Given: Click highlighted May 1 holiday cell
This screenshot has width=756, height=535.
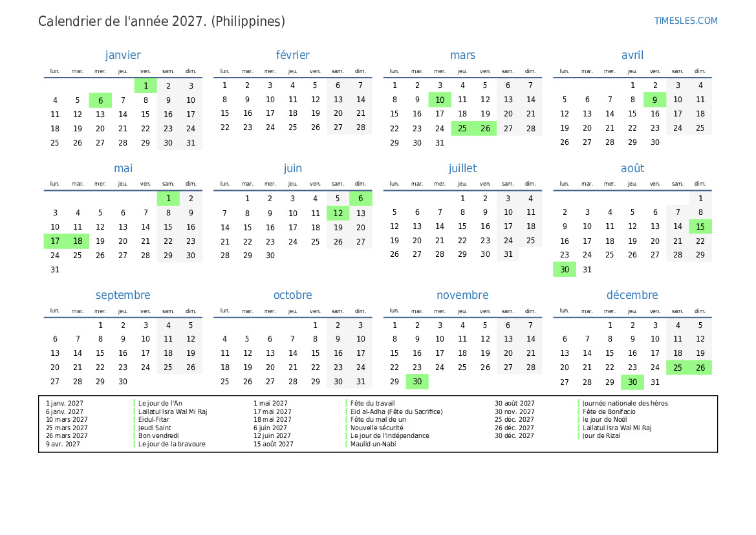Looking at the screenshot, I should click(168, 198).
